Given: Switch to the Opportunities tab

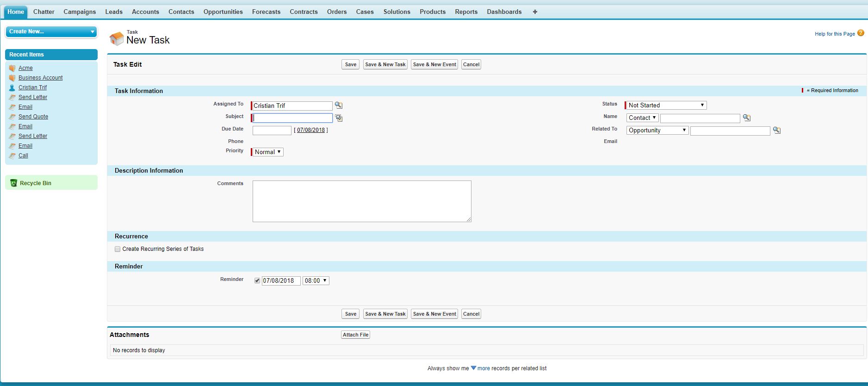Looking at the screenshot, I should coord(223,12).
